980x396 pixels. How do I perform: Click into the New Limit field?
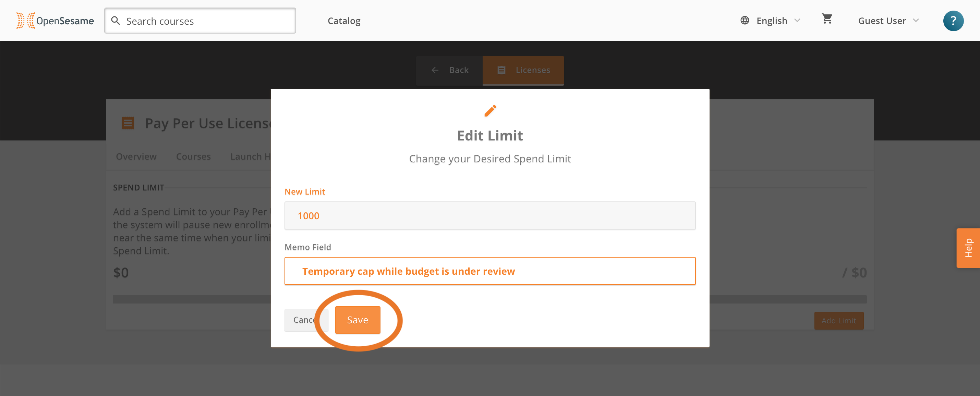[x=490, y=215]
